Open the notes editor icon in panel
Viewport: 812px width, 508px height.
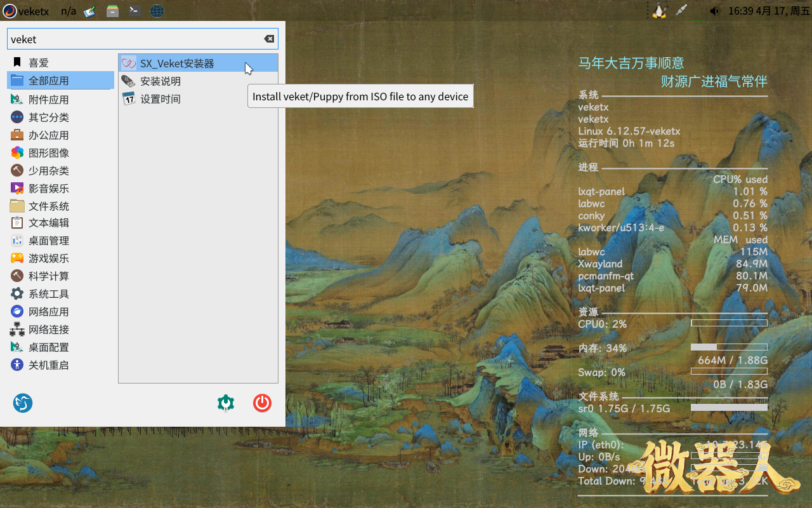tap(89, 11)
